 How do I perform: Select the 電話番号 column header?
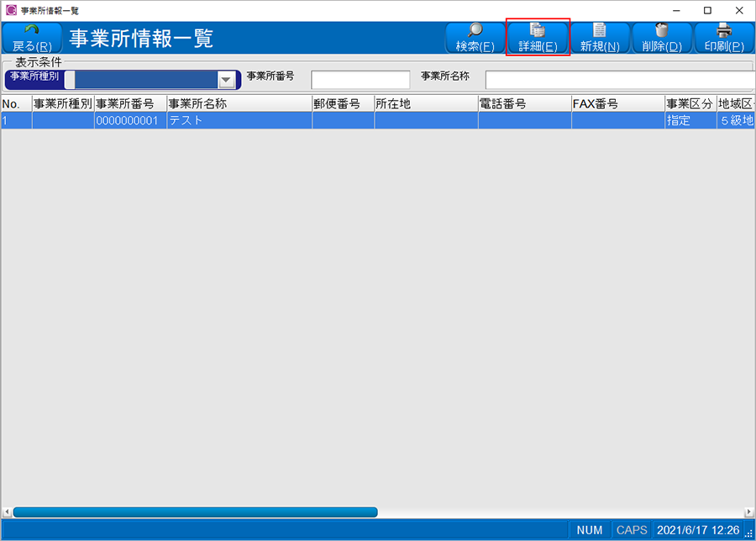point(524,104)
